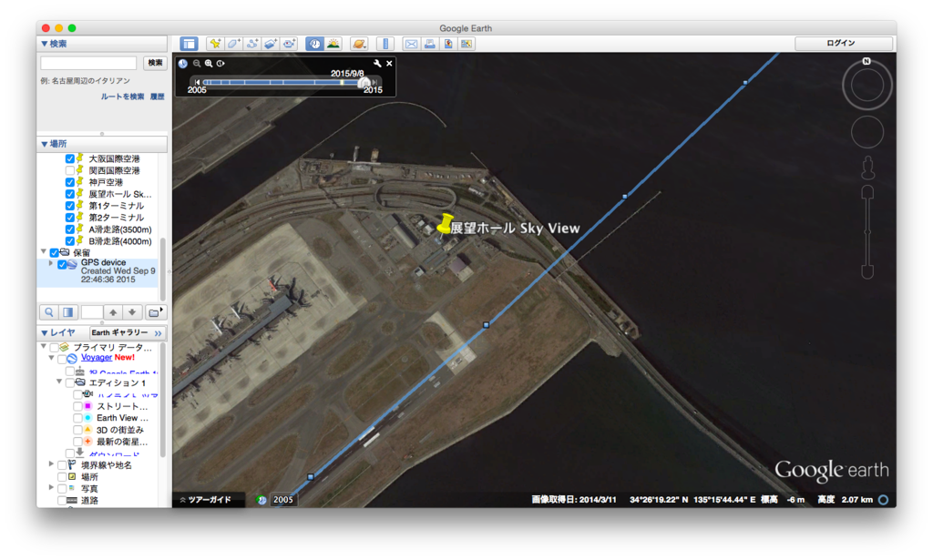
Task: Show sunlight across the landscape
Action: click(333, 44)
